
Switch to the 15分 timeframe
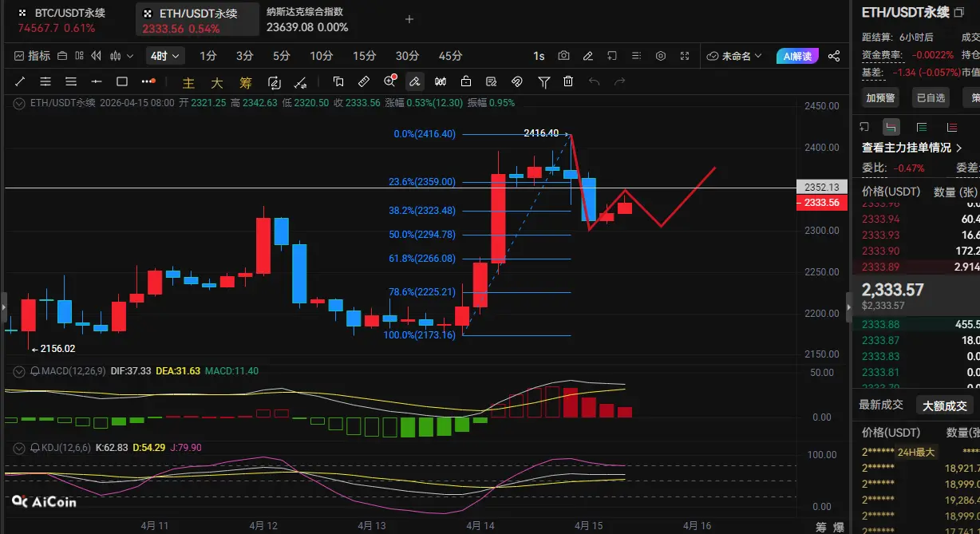[365, 56]
